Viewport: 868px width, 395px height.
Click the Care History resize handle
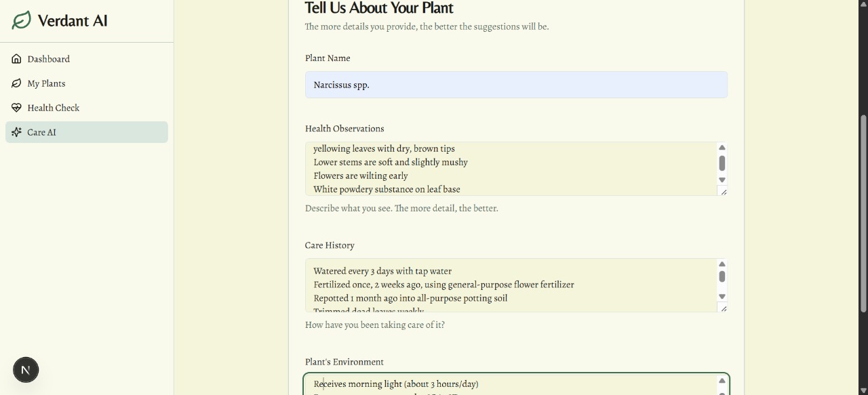724,308
